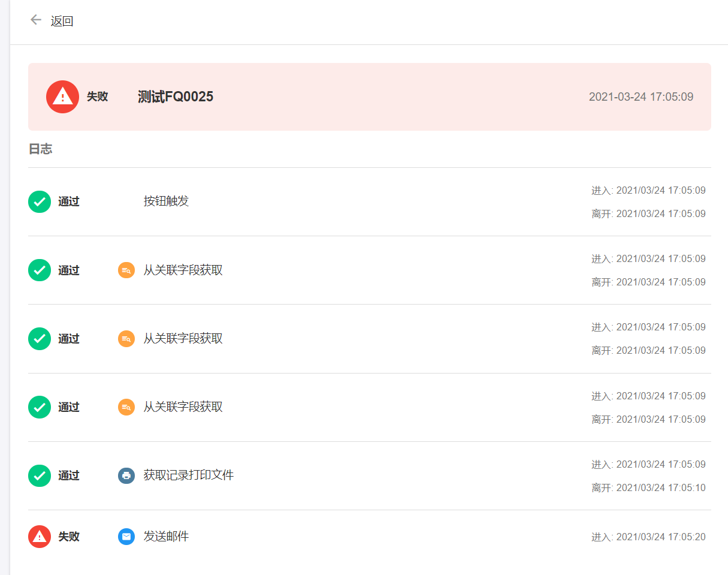Click the red failure warning icon in banner
The image size is (728, 575).
pos(62,97)
